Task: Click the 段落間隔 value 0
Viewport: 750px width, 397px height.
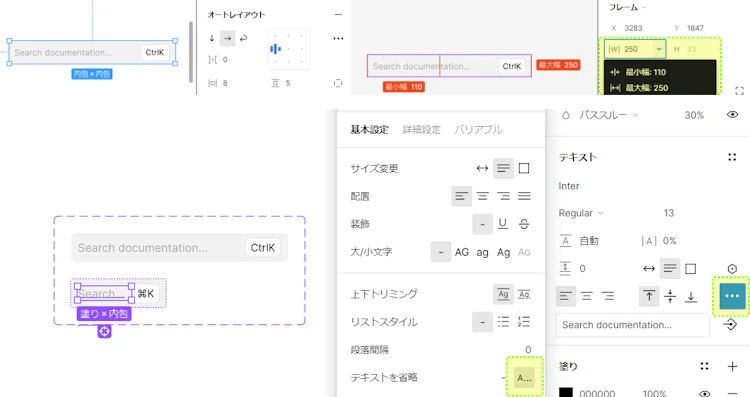Action: click(x=528, y=350)
